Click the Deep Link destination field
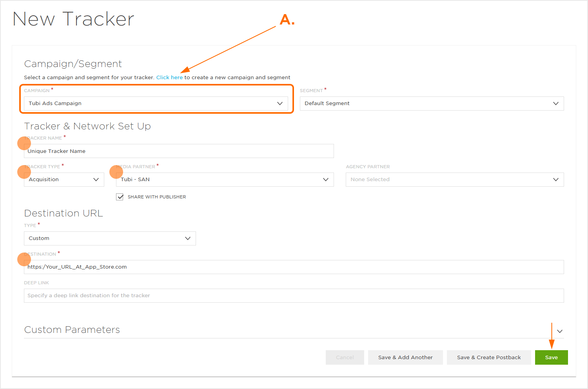 [x=294, y=295]
